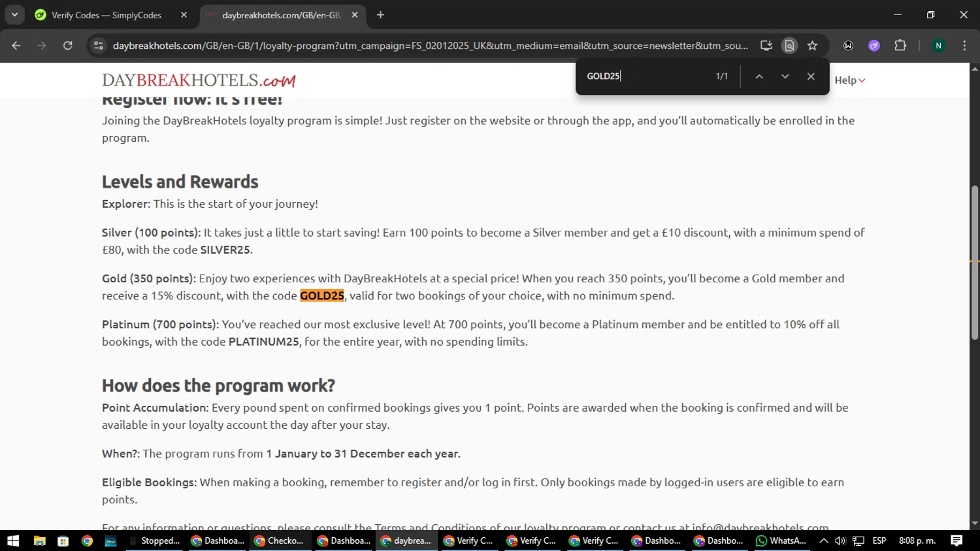Open the daybrea... Chrome taskbar window
Image resolution: width=980 pixels, height=551 pixels.
pyautogui.click(x=406, y=541)
